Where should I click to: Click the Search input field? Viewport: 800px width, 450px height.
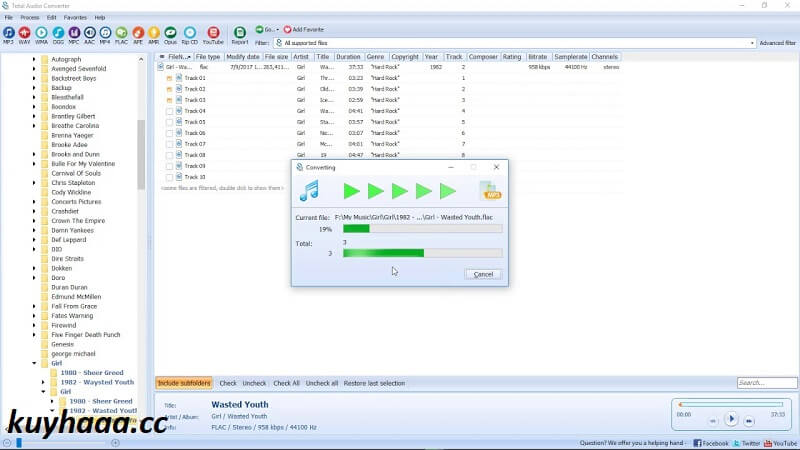766,383
